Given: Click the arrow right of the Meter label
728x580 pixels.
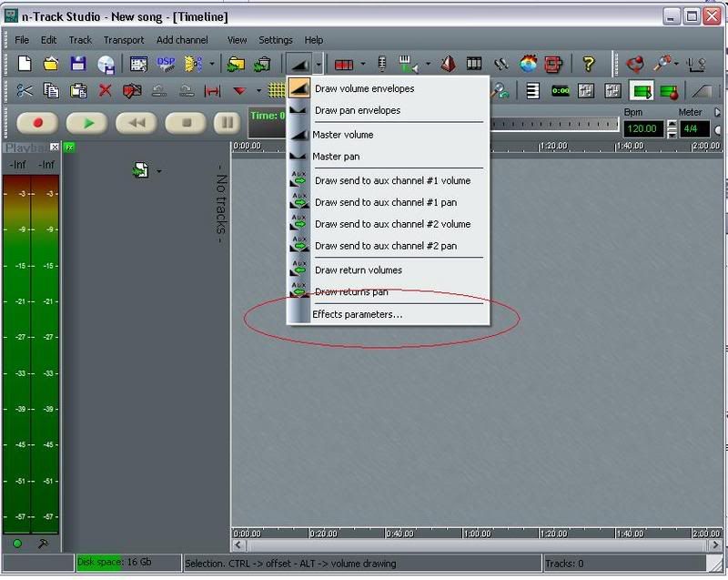Looking at the screenshot, I should tap(717, 112).
